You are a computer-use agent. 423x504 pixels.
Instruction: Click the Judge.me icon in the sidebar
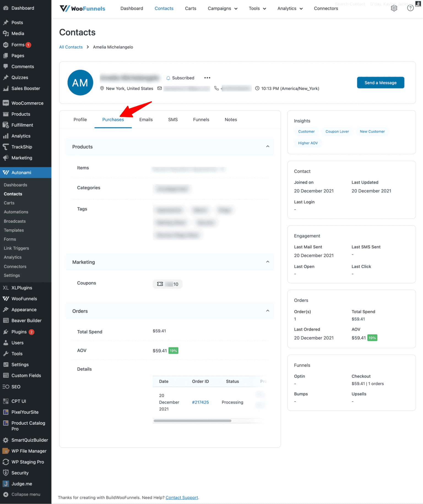[x=6, y=484]
